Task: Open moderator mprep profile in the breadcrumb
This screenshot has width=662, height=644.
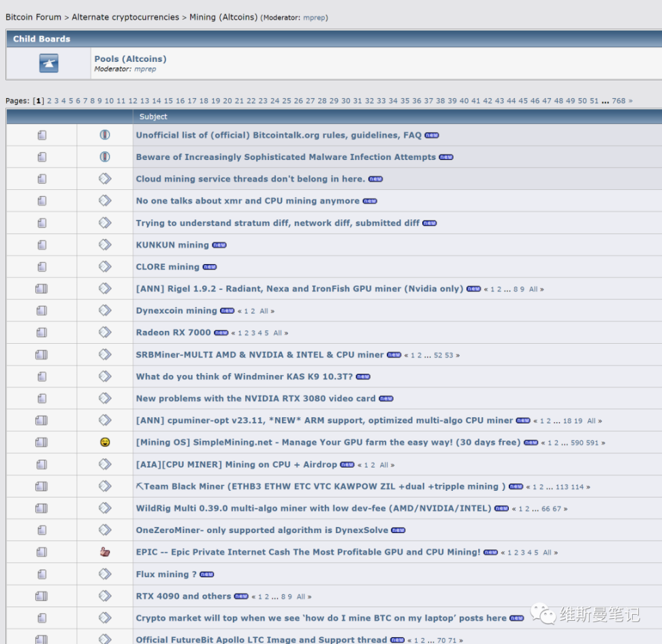Action: pos(314,18)
